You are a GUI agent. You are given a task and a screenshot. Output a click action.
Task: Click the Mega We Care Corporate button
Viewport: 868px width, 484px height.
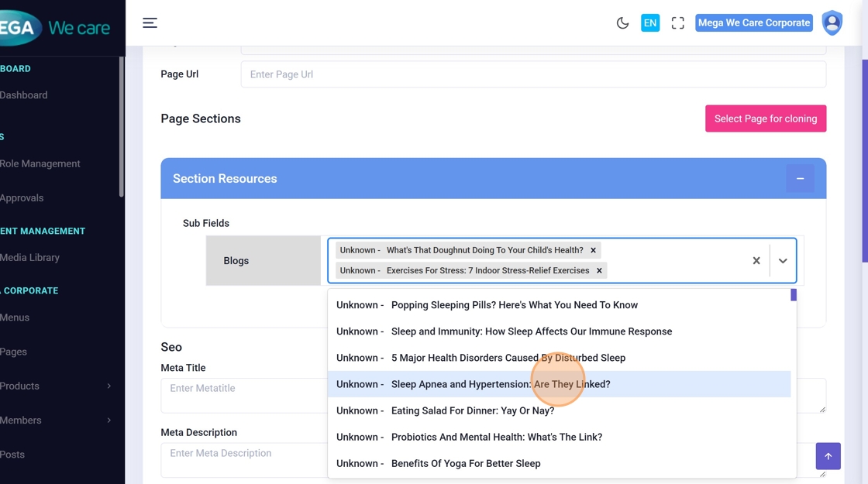[753, 23]
